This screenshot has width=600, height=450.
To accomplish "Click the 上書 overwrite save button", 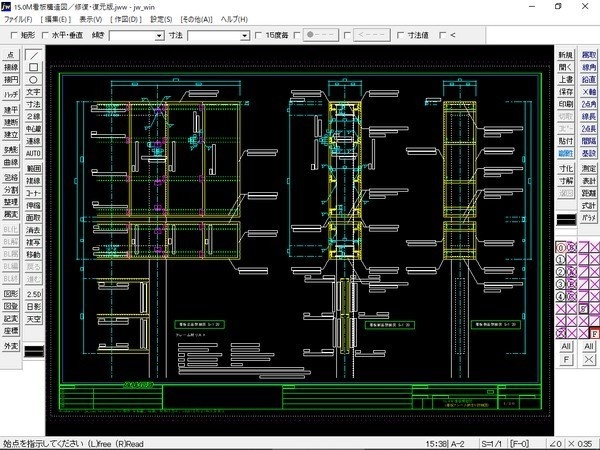I will [566, 80].
